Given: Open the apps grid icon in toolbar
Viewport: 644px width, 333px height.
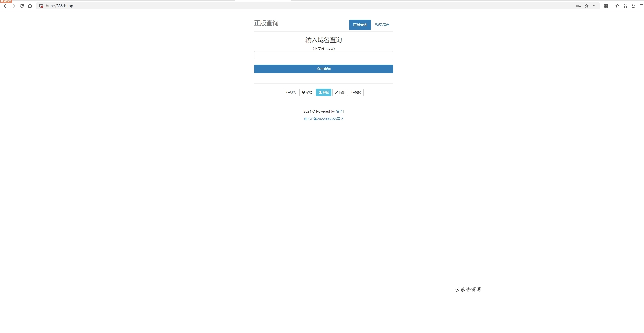Looking at the screenshot, I should pos(606,6).
